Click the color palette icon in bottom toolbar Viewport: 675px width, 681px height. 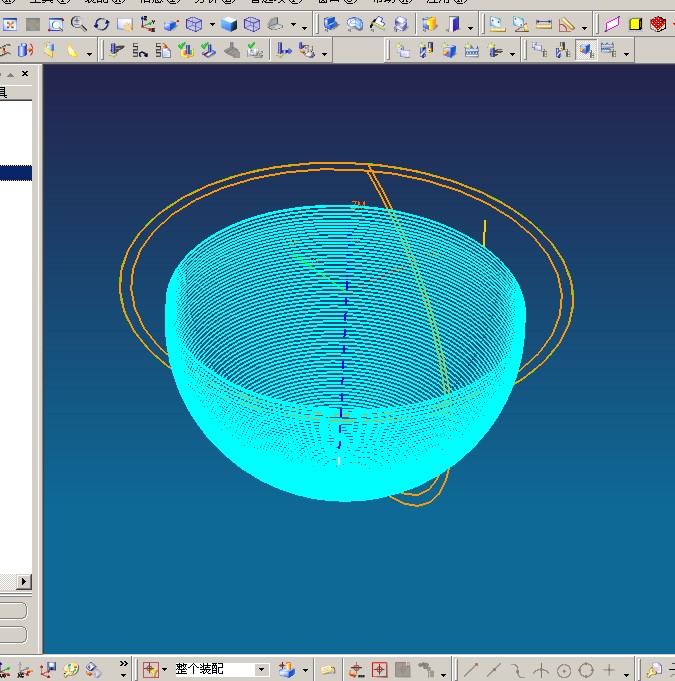71,670
